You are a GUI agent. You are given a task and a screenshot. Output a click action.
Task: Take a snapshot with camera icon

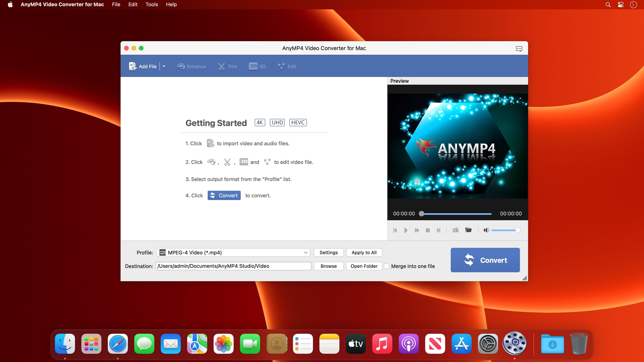coord(455,230)
